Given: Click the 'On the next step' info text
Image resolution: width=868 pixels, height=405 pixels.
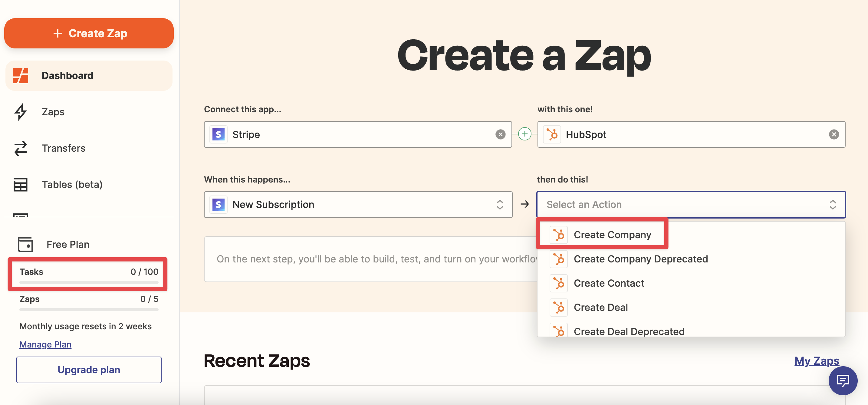Looking at the screenshot, I should pyautogui.click(x=377, y=259).
